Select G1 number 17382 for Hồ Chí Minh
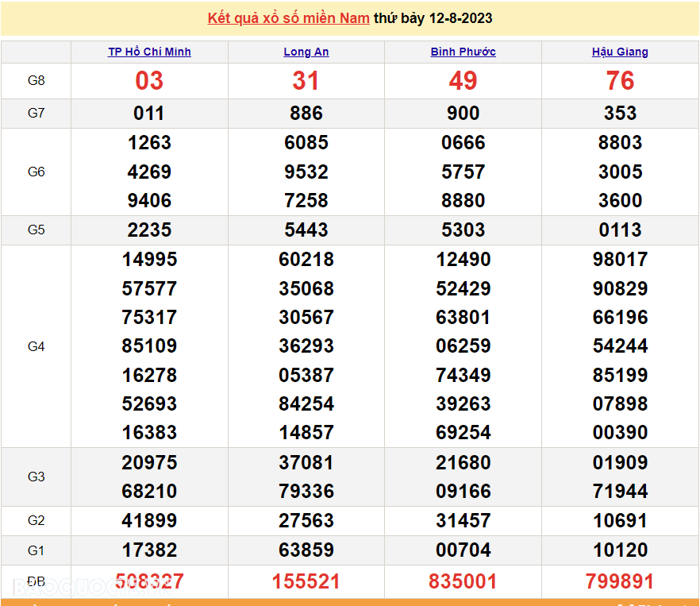Image resolution: width=700 pixels, height=606 pixels. pos(149,550)
